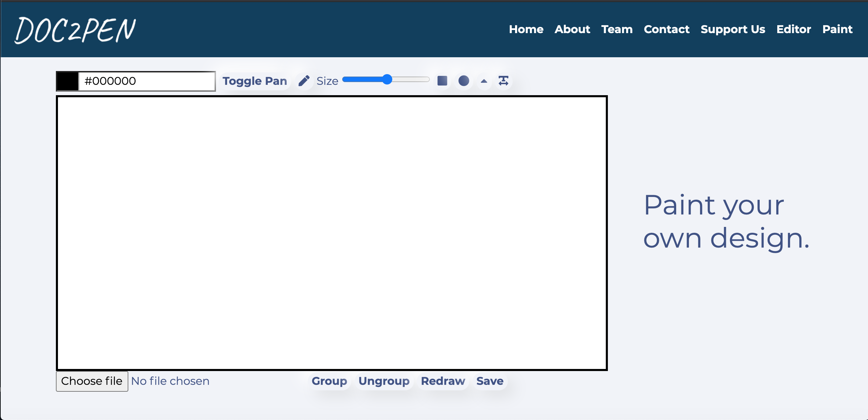Image resolution: width=868 pixels, height=420 pixels.
Task: Visit the Team page
Action: click(617, 29)
